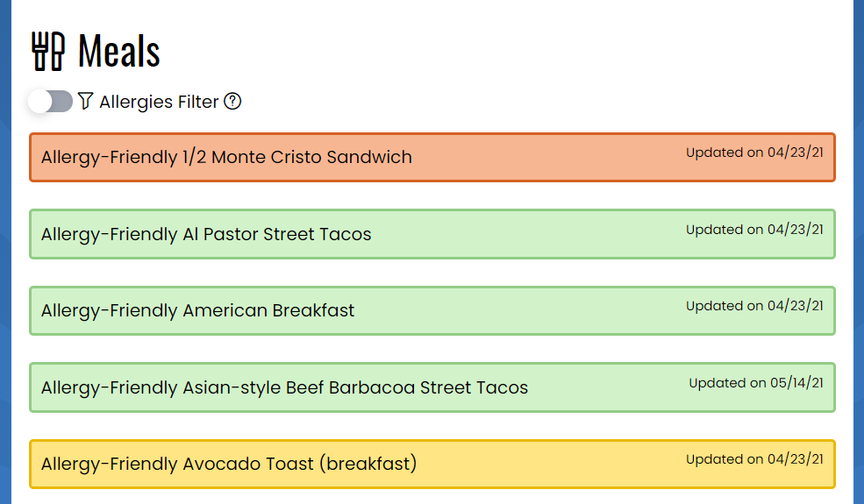Click update date on Al Pastor card
This screenshot has width=864, height=504.
[754, 230]
